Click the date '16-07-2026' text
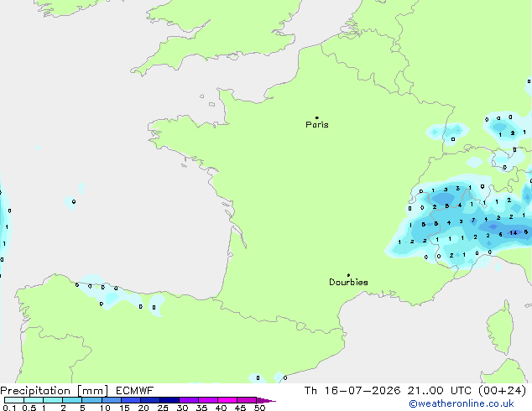Image resolution: width=532 pixels, height=411 pixels. tap(362, 391)
